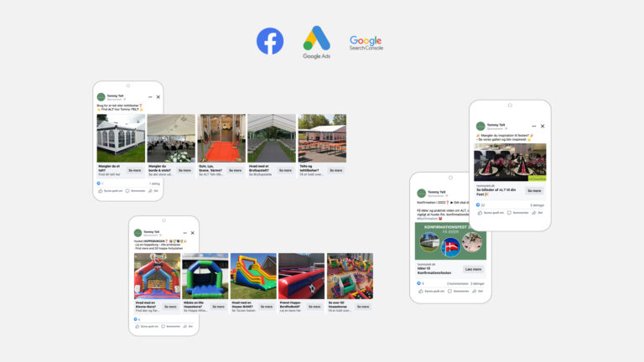This screenshot has height=362, width=644.
Task: Open the white party tent carousel image
Action: [120, 138]
